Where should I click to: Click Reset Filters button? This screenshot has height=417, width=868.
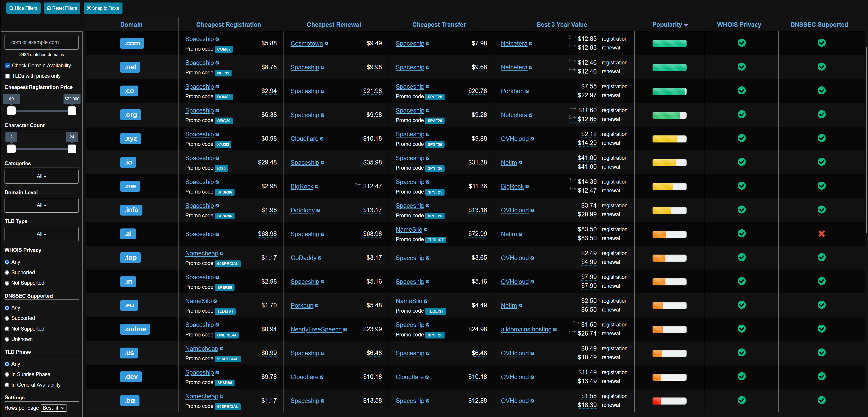[x=62, y=8]
